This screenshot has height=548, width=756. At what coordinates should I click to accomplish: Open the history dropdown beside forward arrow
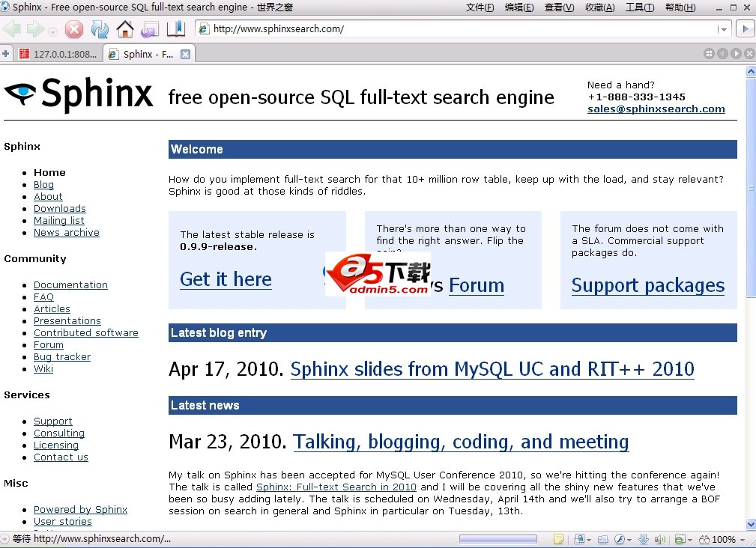52,31
